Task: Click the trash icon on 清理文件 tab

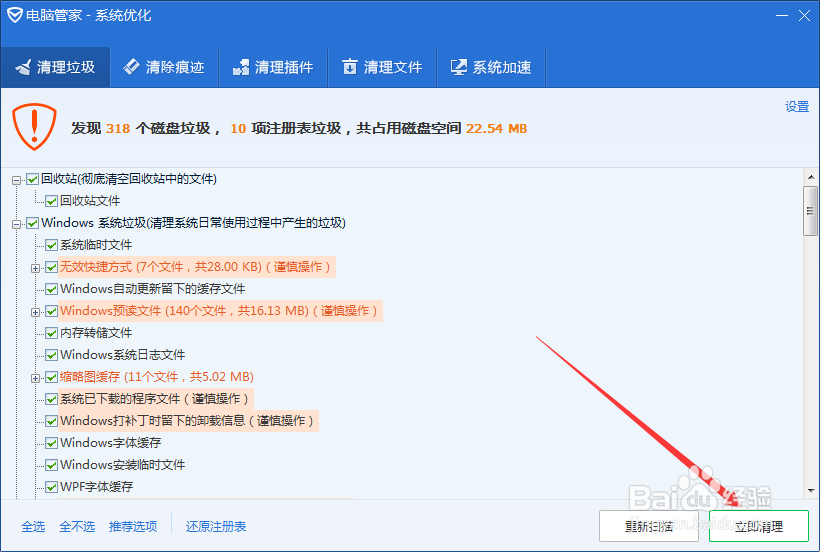Action: [349, 67]
